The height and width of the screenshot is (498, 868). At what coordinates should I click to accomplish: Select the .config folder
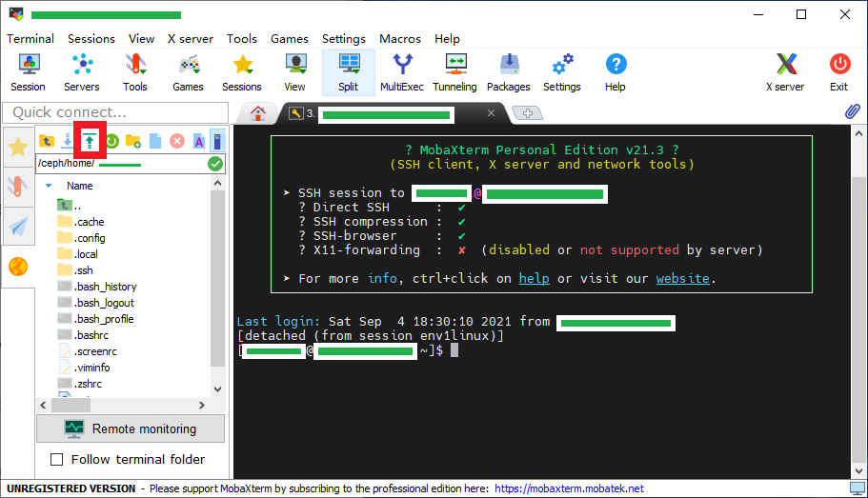[x=81, y=238]
